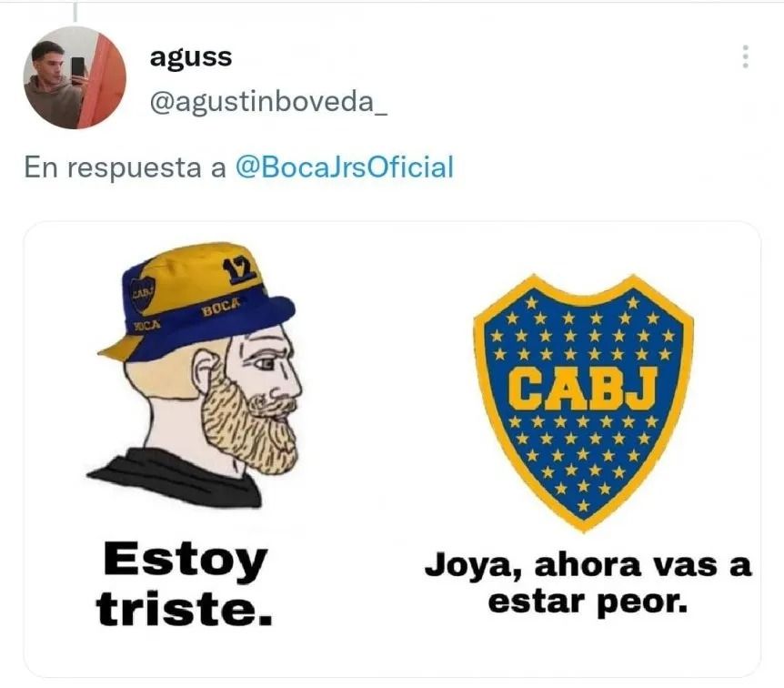This screenshot has height=688, width=784.
Task: Open the @BocaJrsOficial mention link
Action: (345, 167)
